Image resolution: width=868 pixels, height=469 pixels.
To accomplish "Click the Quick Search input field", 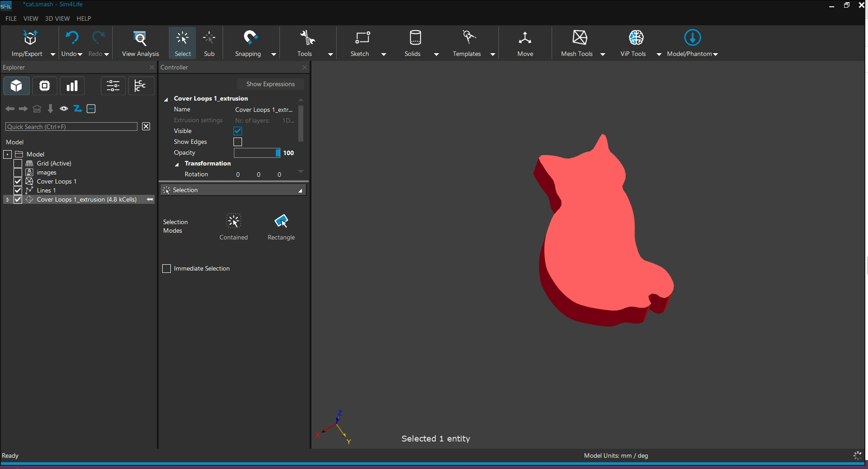I will (x=71, y=127).
